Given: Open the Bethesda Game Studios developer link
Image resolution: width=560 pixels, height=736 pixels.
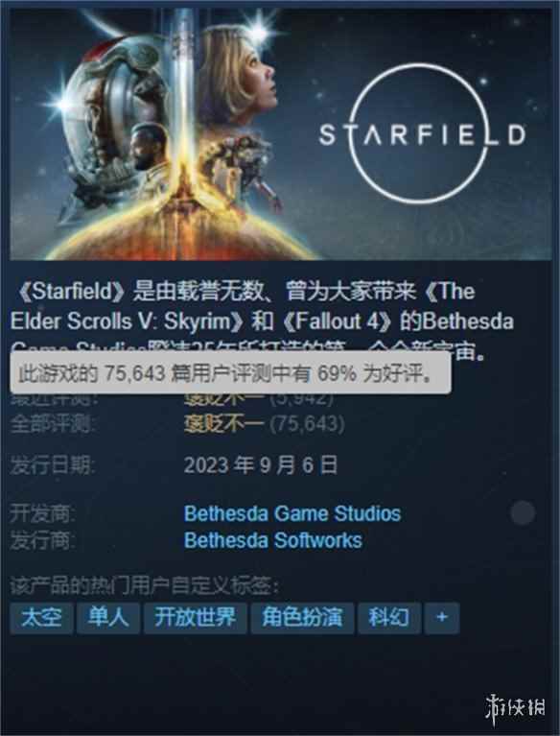Looking at the screenshot, I should click(x=292, y=513).
